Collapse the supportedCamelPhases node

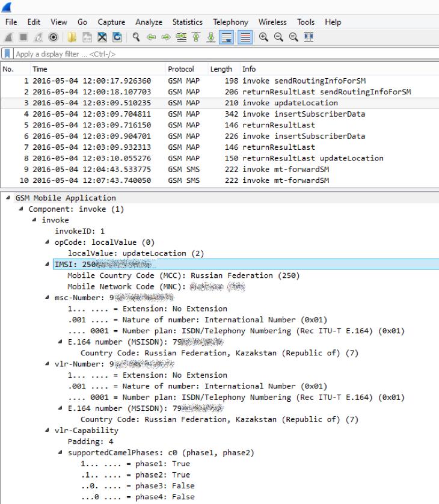pos(61,453)
